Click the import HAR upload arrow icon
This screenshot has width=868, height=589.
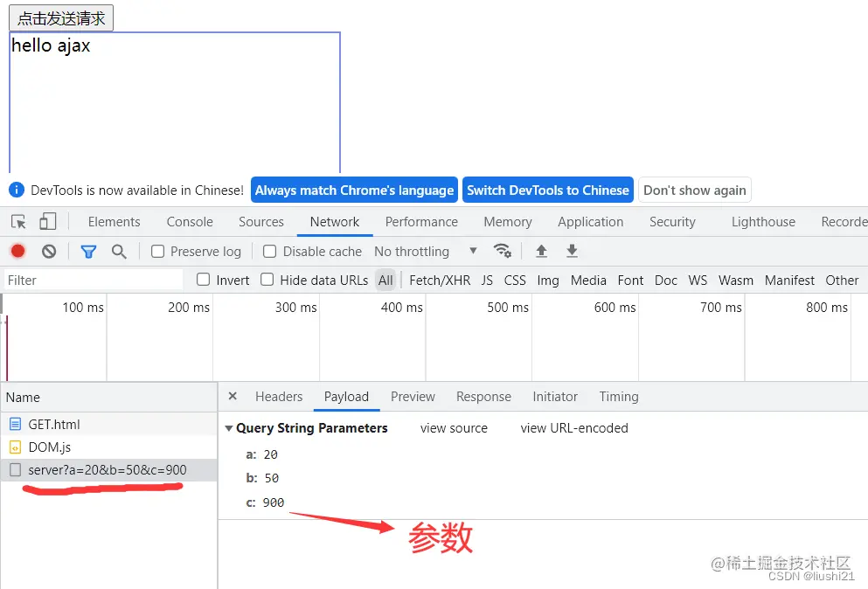[541, 251]
